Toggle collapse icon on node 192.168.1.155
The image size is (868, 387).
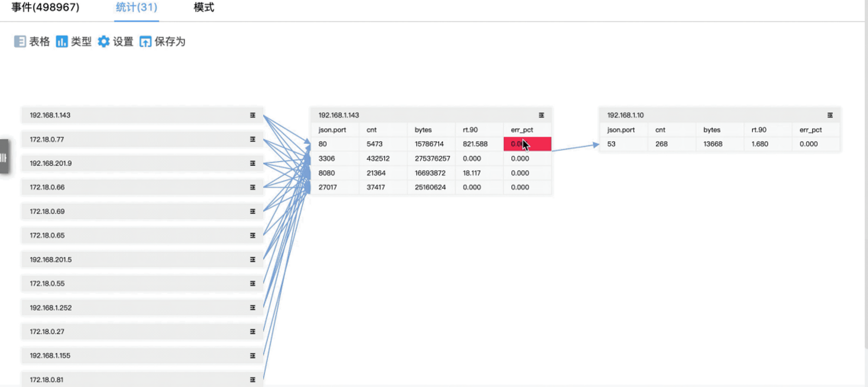253,356
